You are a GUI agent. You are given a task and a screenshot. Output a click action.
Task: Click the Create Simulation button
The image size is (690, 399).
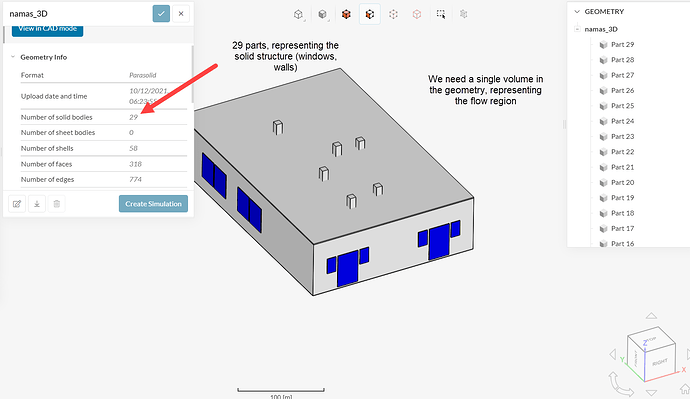coord(153,204)
